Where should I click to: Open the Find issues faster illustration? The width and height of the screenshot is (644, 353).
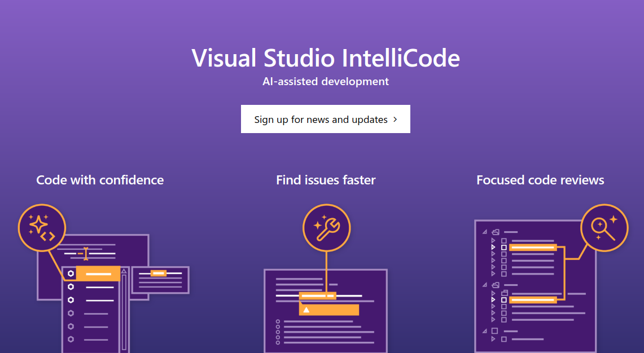[x=326, y=279]
